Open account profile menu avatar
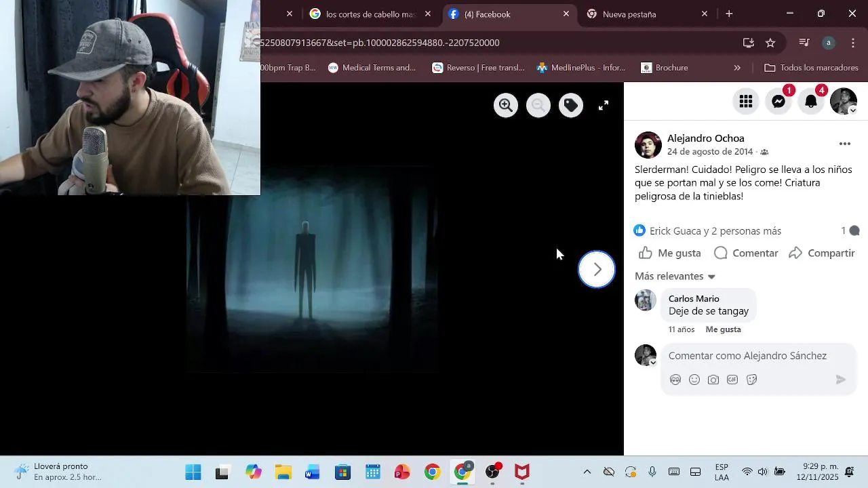This screenshot has width=868, height=488. pos(844,102)
